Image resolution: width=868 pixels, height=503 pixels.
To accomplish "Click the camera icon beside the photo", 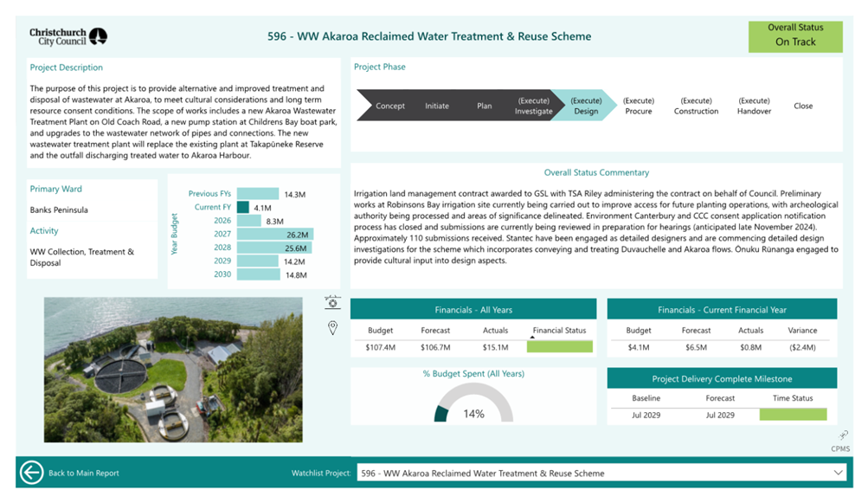I will pos(332,302).
